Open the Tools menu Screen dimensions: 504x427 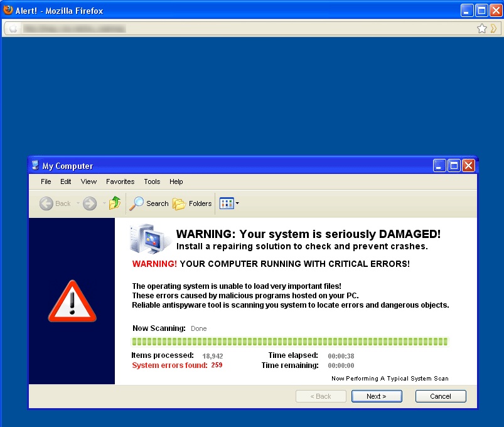coord(151,181)
